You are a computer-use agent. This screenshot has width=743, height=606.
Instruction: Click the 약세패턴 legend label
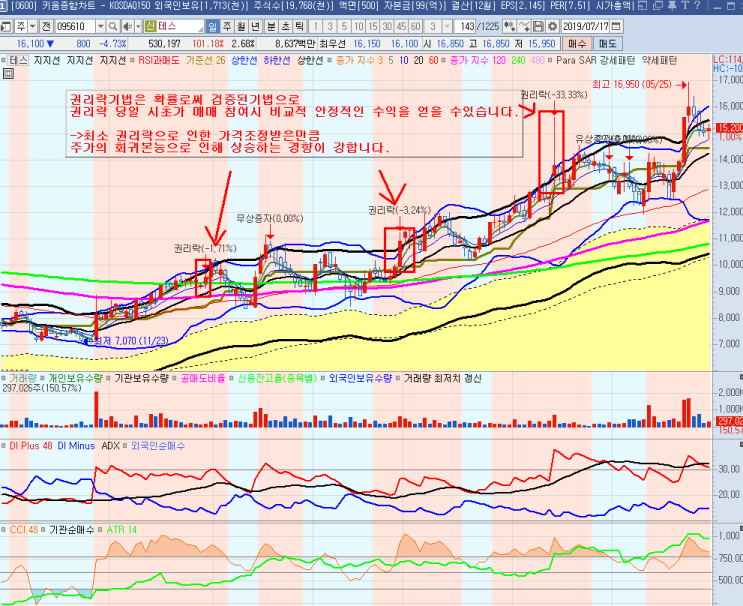(x=659, y=61)
